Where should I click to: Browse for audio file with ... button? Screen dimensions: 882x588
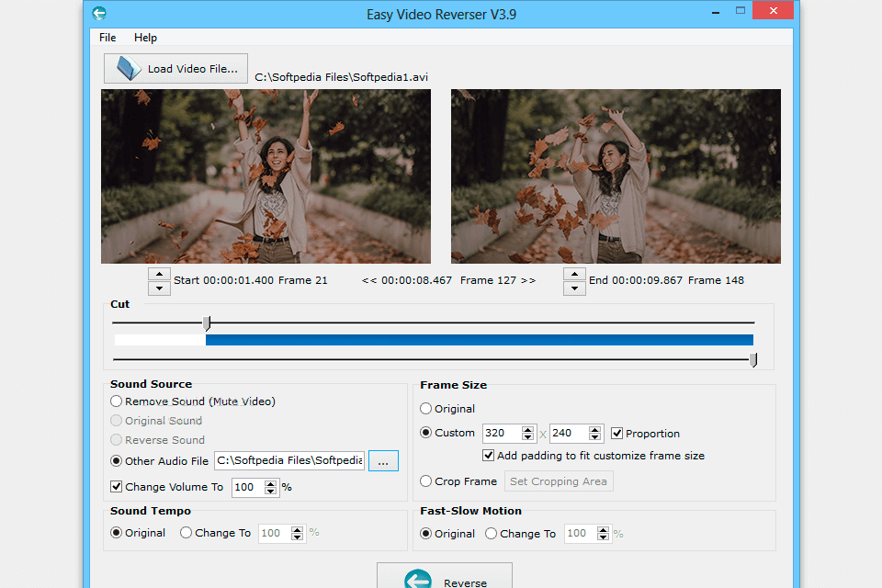384,461
